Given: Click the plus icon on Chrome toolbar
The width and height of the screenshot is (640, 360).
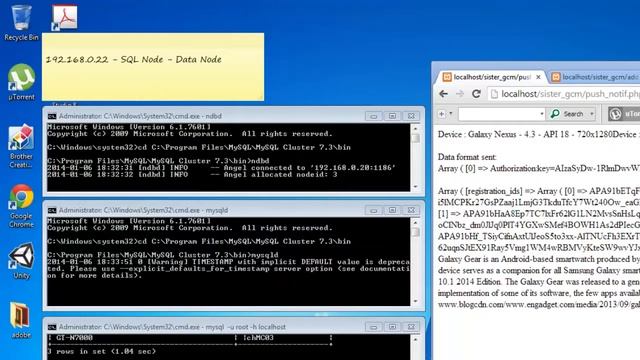Looking at the screenshot, I should pos(442,114).
